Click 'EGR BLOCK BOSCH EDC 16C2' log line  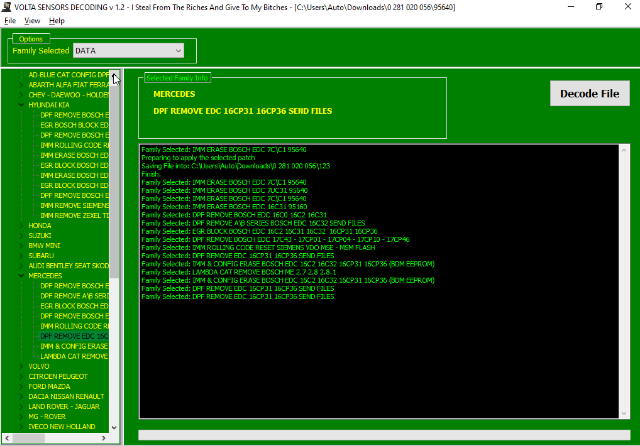click(x=259, y=231)
